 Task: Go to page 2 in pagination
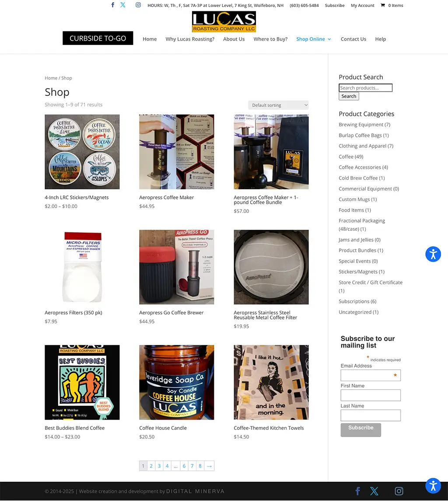[151, 466]
